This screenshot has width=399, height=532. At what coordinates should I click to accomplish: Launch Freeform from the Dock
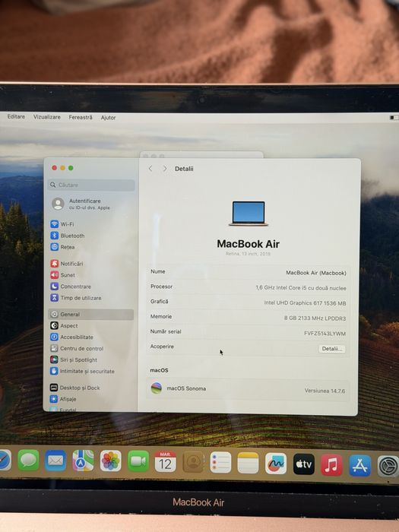click(x=276, y=464)
